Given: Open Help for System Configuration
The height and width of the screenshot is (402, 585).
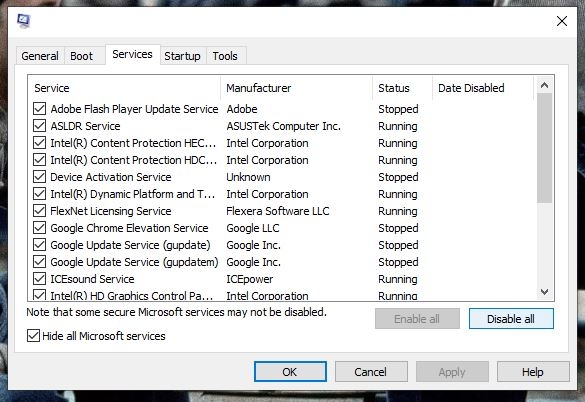Looking at the screenshot, I should tap(533, 372).
